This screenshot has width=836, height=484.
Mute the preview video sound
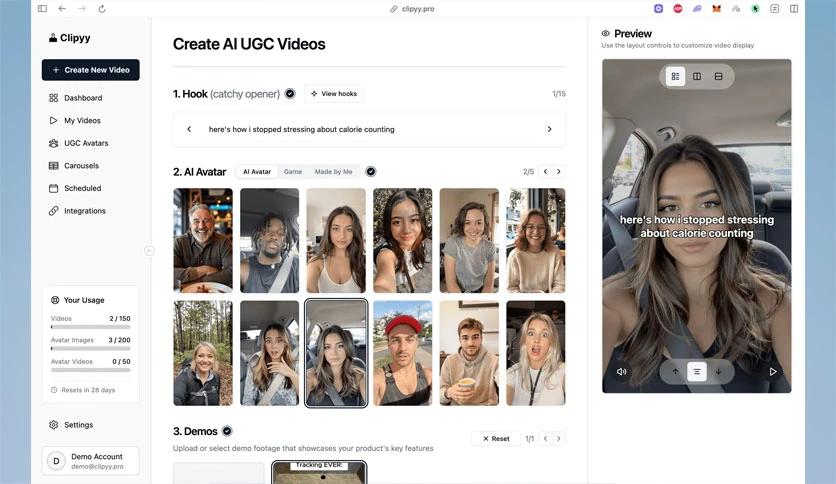point(622,372)
